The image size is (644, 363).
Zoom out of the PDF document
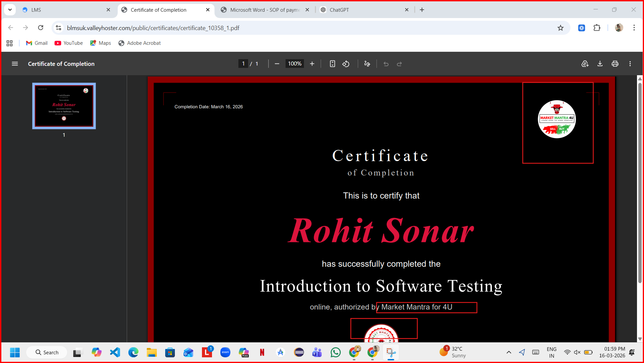coord(277,64)
